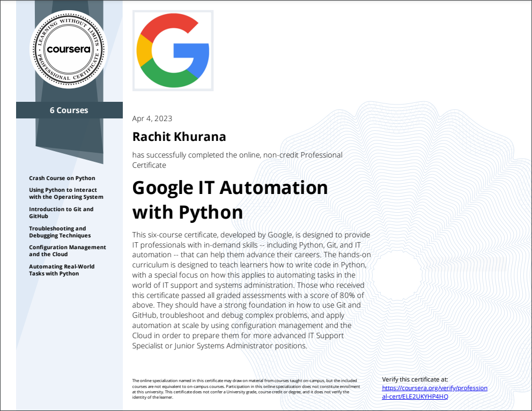Click the Google G logo
Viewport: 532px width, 411px height.
click(x=173, y=50)
